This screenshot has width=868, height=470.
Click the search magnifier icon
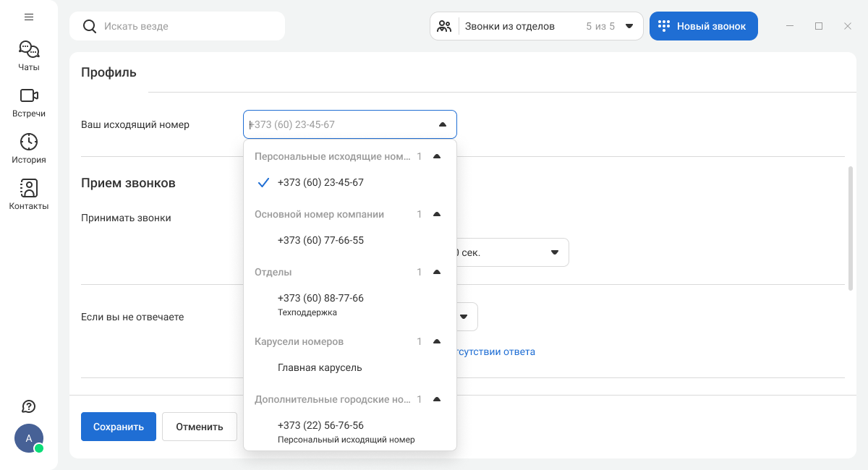click(90, 26)
